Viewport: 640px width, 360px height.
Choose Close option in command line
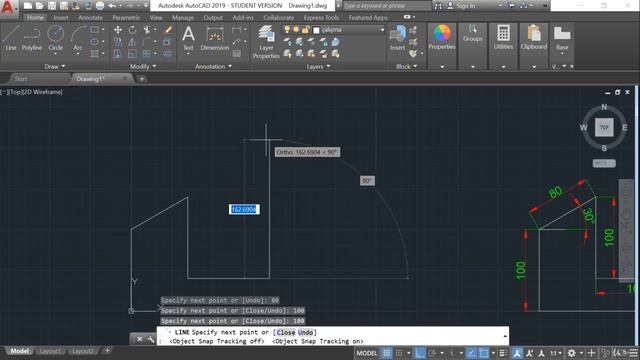point(286,332)
